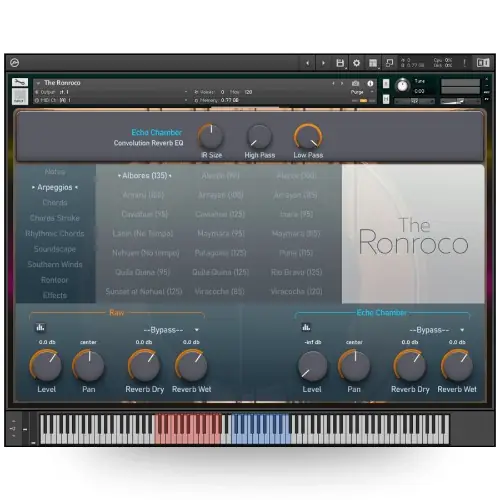
Task: Select the Albores (135) preset
Action: 145,176
